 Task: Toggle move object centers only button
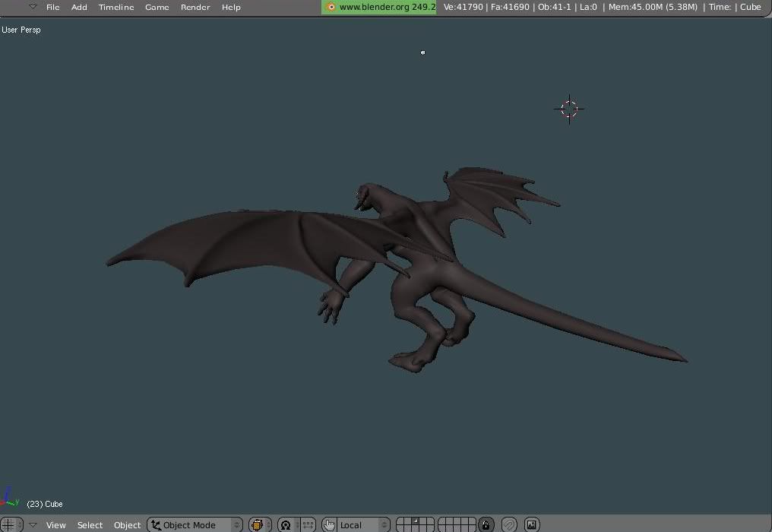(308, 524)
